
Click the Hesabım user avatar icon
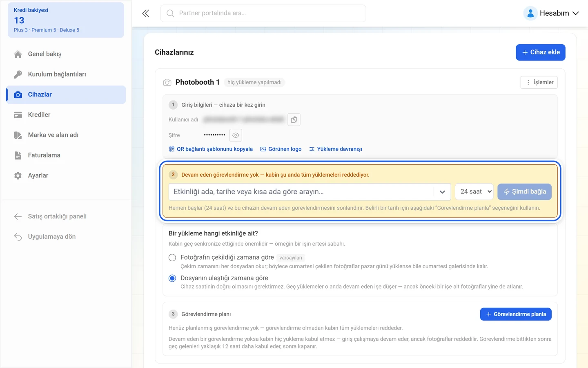tap(530, 13)
